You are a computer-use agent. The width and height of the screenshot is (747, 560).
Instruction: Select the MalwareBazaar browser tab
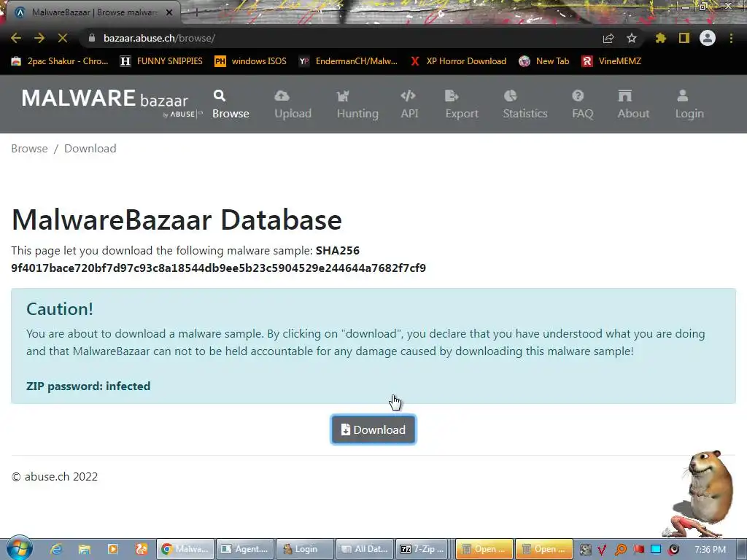93,12
